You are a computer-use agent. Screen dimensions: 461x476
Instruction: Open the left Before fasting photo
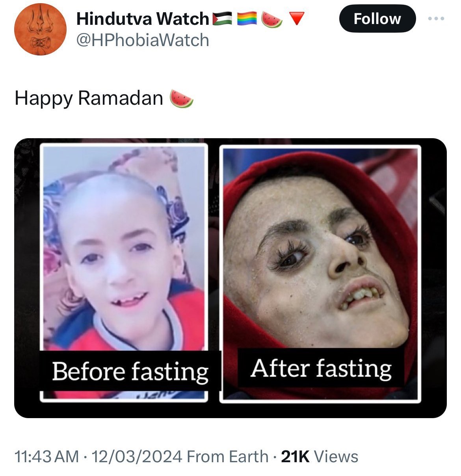[x=124, y=244]
